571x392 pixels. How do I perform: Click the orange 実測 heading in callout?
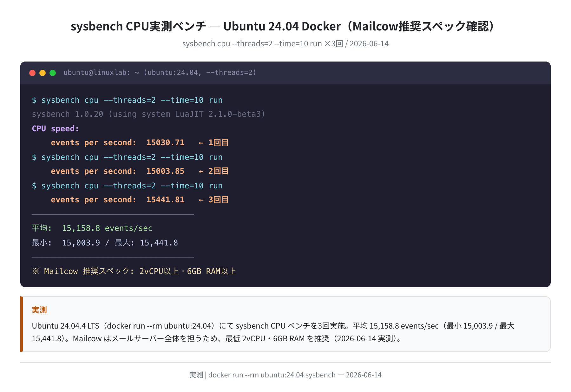[39, 310]
